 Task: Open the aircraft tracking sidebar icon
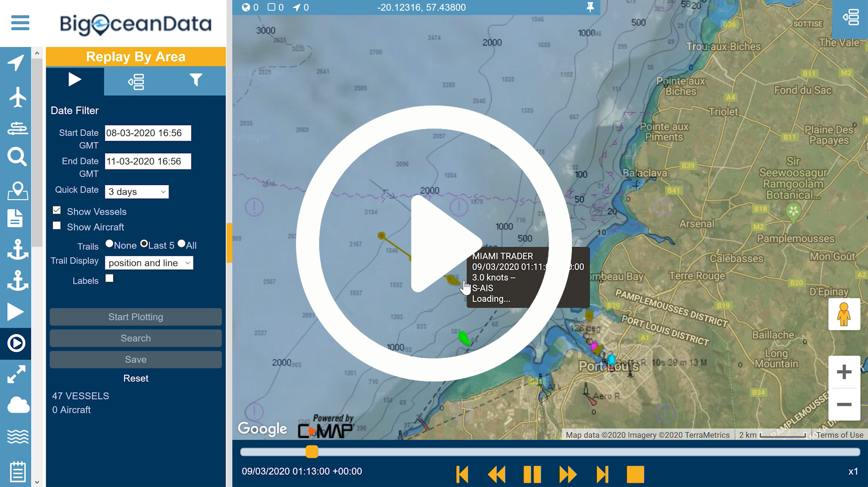pyautogui.click(x=17, y=97)
